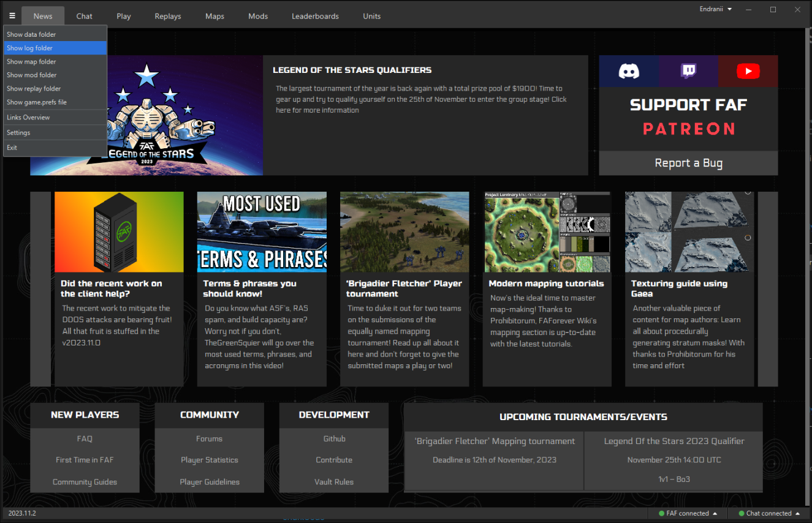Switch to the News tab

point(43,17)
